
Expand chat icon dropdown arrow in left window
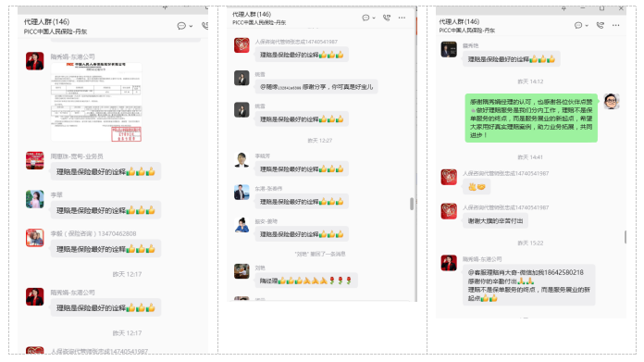191,26
